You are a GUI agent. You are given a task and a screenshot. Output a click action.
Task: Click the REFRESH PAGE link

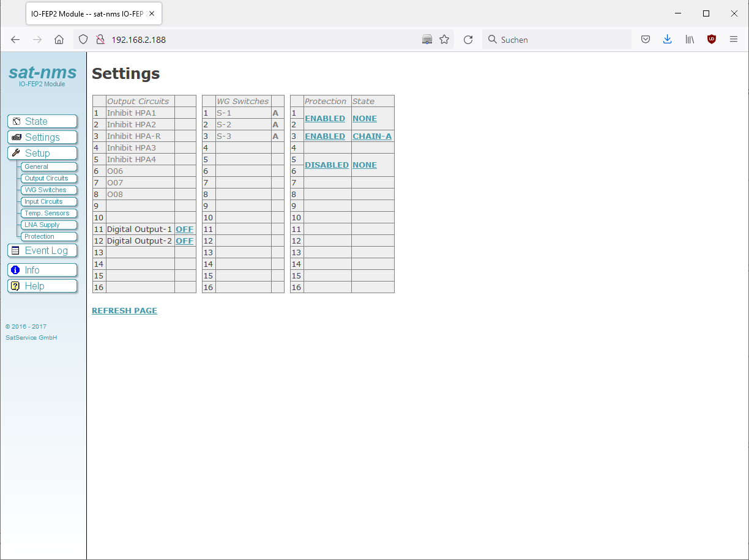pyautogui.click(x=124, y=311)
